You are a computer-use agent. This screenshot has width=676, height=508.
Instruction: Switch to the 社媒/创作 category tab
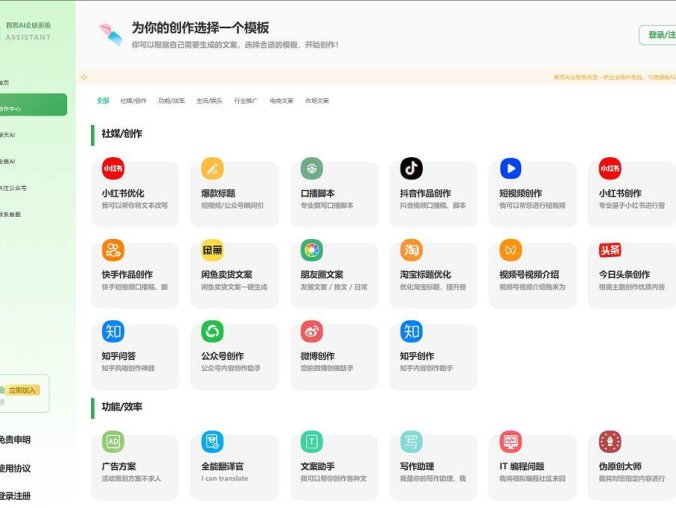(133, 100)
